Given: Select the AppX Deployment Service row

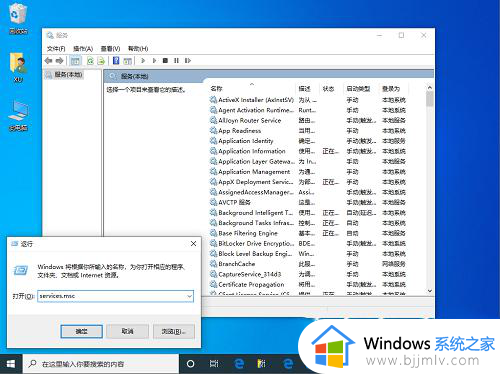Looking at the screenshot, I should coord(308,182).
